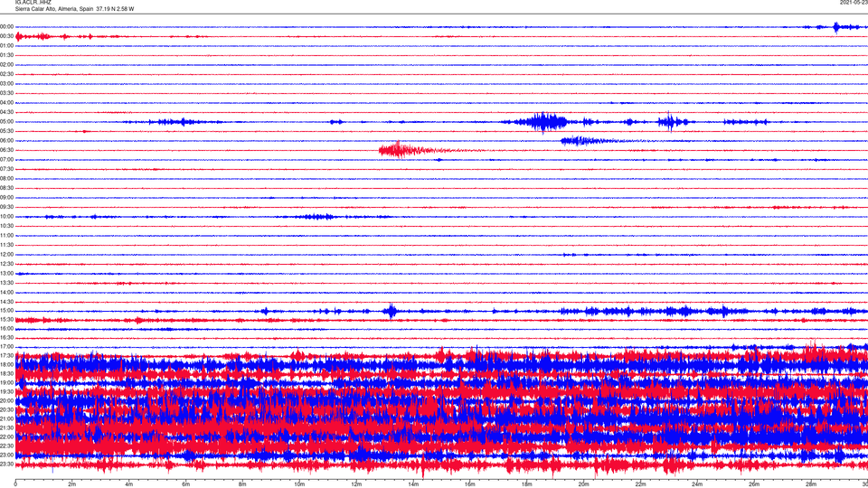The image size is (868, 488).
Task: Click the '08:00' time label
Action: tap(6, 179)
